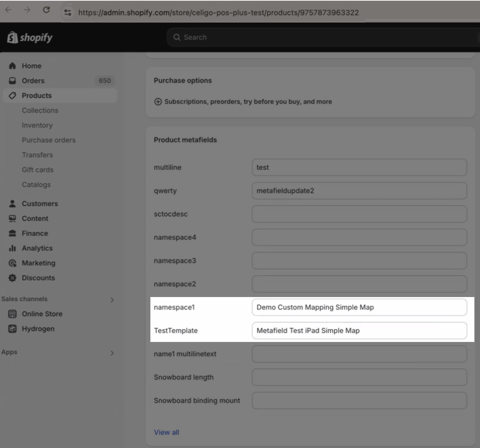Click the magnifier icon in Search
Viewport: 480px width, 448px height.
pyautogui.click(x=177, y=37)
